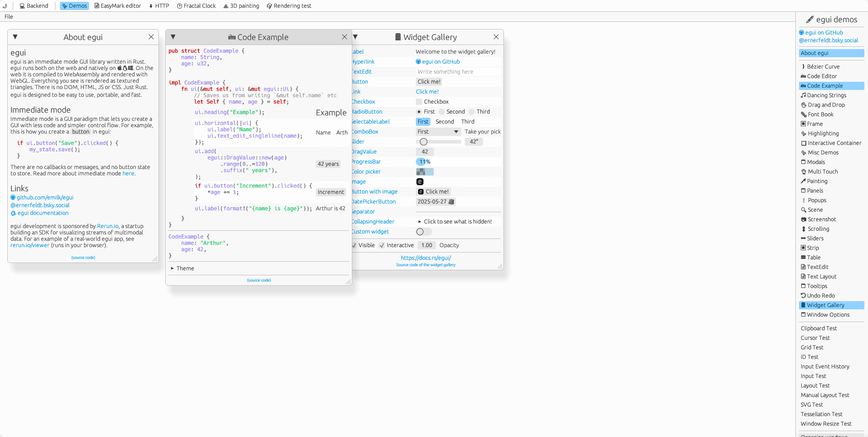The image size is (868, 437).
Task: Switch to the Backend tab
Action: 34,6
